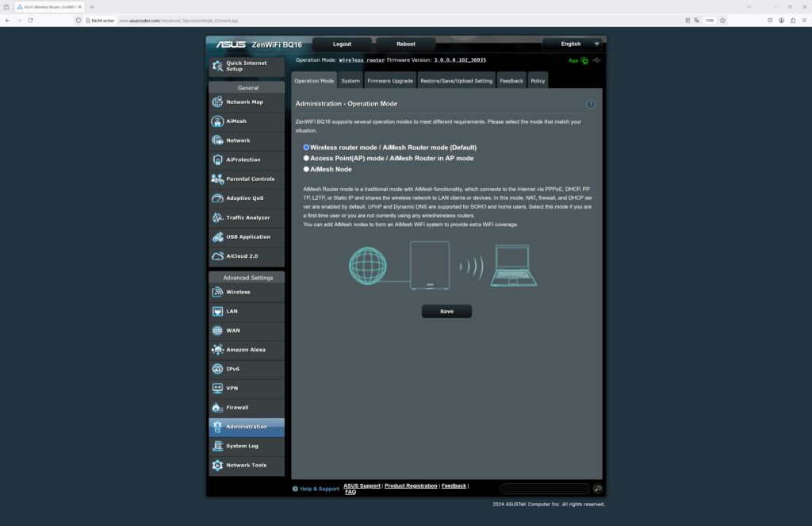812x526 pixels.
Task: Open the Firmware Upgrade tab
Action: click(390, 81)
